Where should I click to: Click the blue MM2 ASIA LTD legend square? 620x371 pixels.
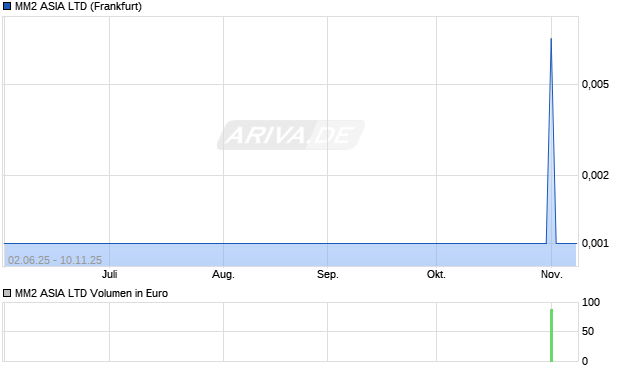click(7, 6)
